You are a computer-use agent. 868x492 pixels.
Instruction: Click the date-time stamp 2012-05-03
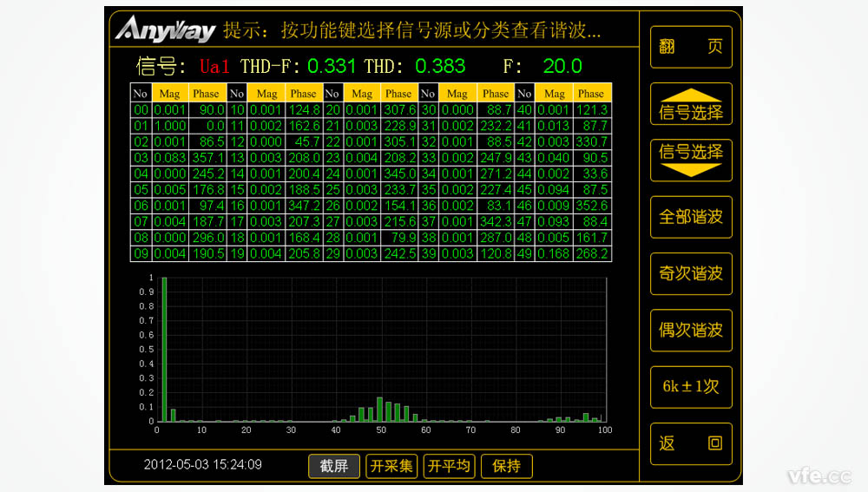pos(202,465)
